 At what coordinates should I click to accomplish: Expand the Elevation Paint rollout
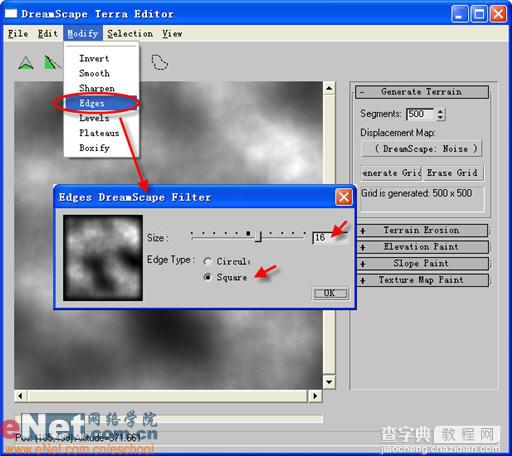pos(422,247)
